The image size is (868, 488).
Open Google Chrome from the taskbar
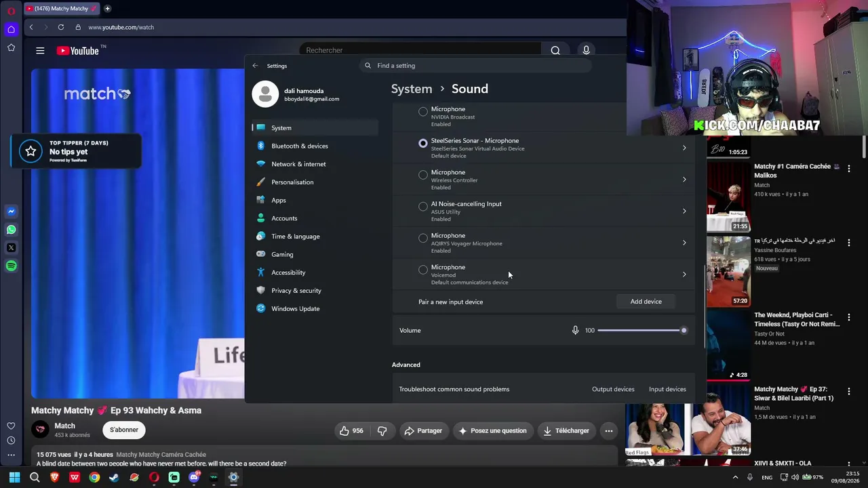click(94, 477)
